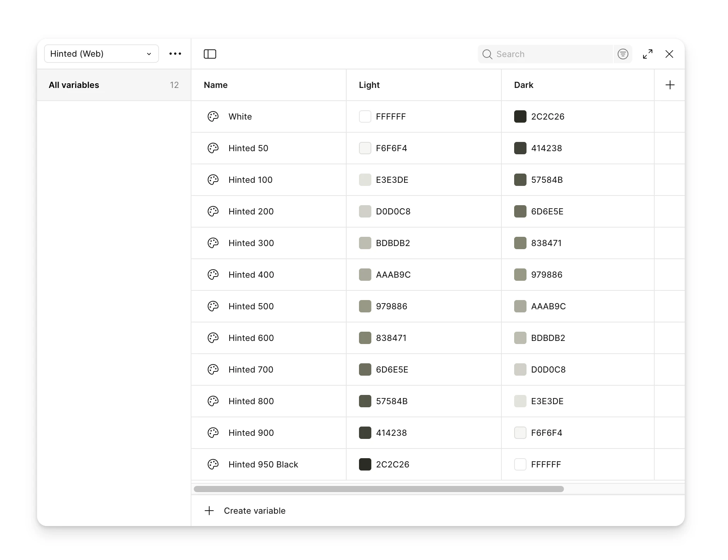Open the Hinted (Web) collection dropdown
Viewport: 728px width, 560px height.
coord(102,54)
